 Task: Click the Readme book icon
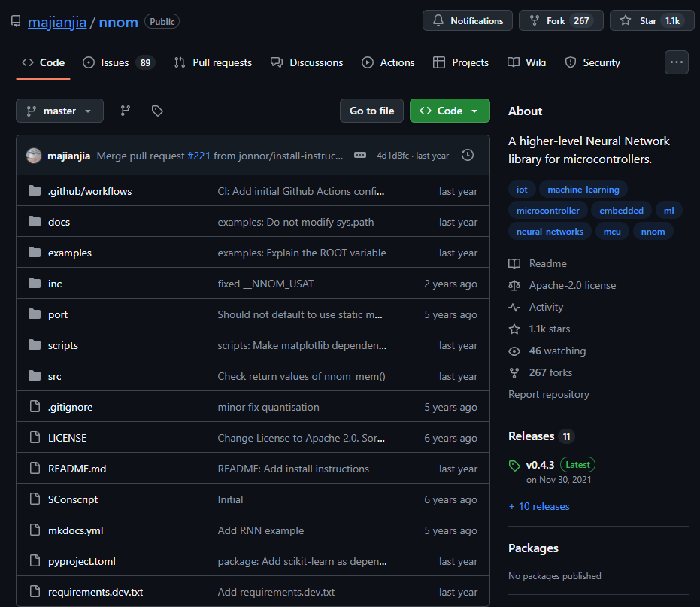tap(514, 263)
